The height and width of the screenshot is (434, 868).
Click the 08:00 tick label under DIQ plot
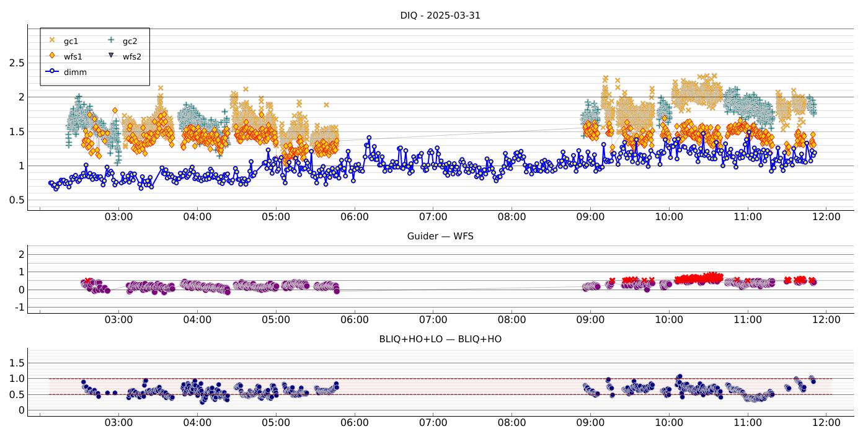pyautogui.click(x=511, y=217)
